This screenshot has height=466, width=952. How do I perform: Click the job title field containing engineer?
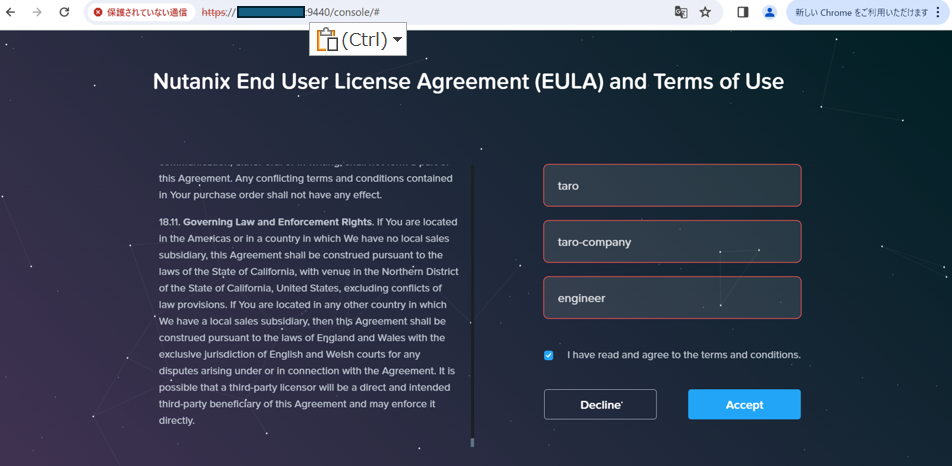tap(672, 298)
